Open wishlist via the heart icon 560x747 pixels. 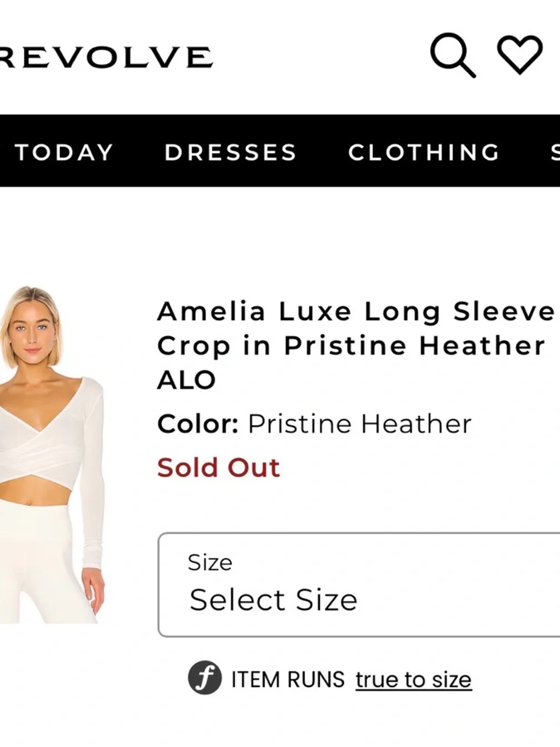[x=520, y=54]
